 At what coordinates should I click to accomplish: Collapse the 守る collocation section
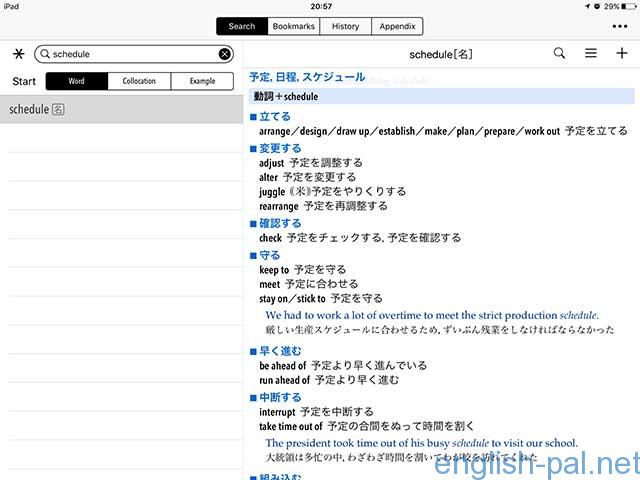[x=270, y=255]
